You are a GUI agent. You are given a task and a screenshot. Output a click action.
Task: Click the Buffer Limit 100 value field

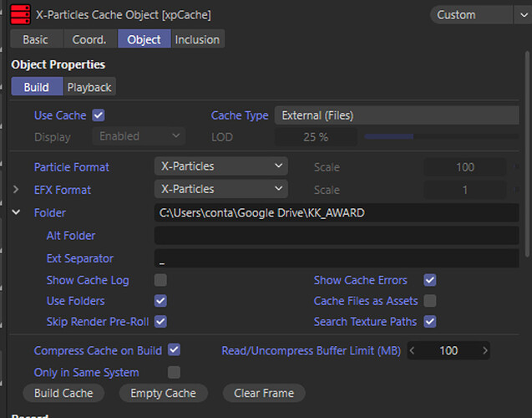point(448,350)
